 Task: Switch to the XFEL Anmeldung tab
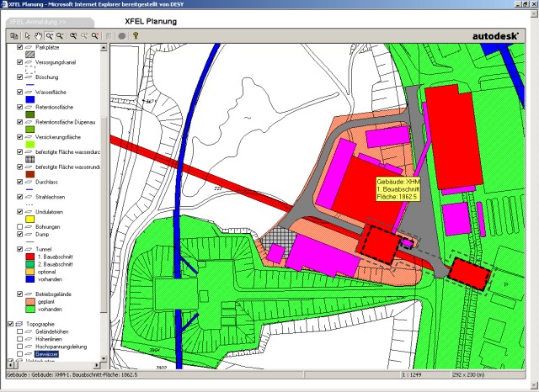coord(50,23)
